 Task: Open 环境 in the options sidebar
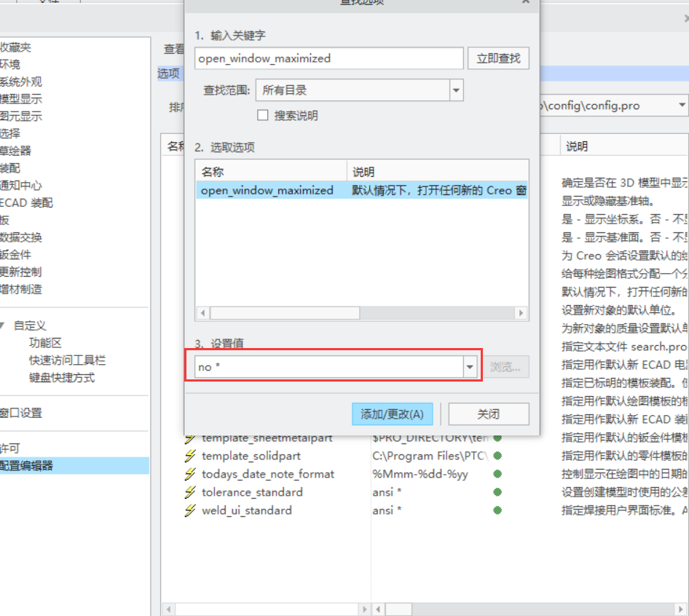click(x=10, y=64)
